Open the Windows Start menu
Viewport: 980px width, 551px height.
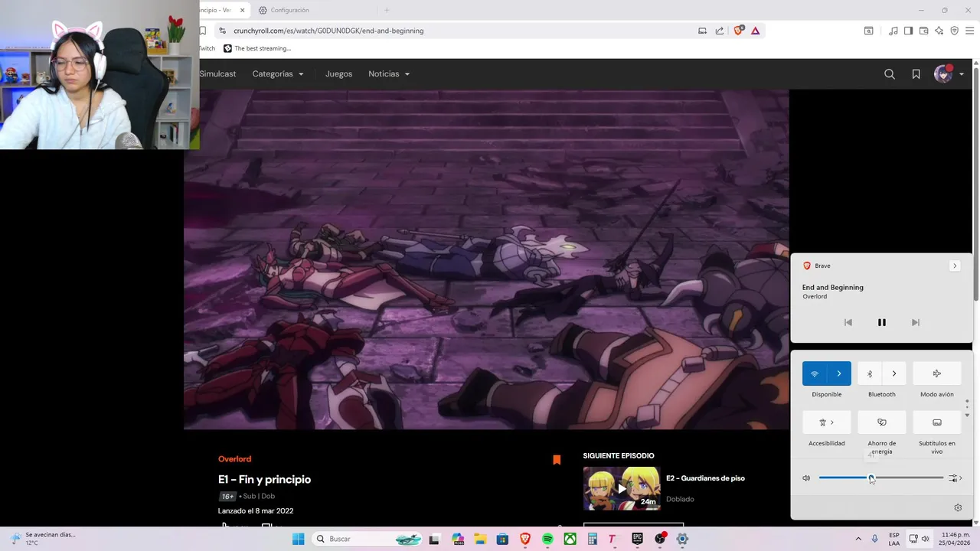298,539
